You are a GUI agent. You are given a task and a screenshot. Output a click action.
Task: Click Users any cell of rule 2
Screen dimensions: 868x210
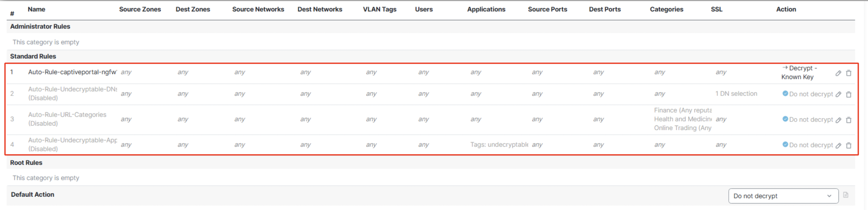(423, 93)
